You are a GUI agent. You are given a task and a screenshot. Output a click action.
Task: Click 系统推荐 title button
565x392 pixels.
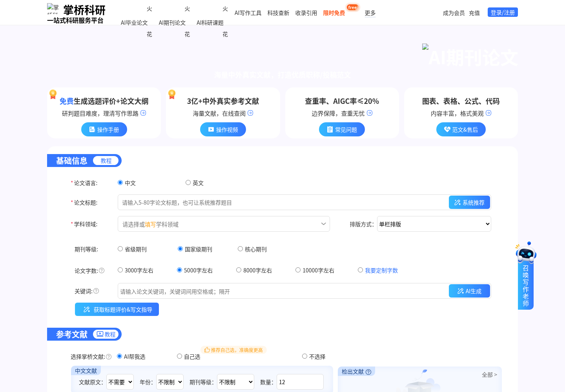click(x=469, y=202)
